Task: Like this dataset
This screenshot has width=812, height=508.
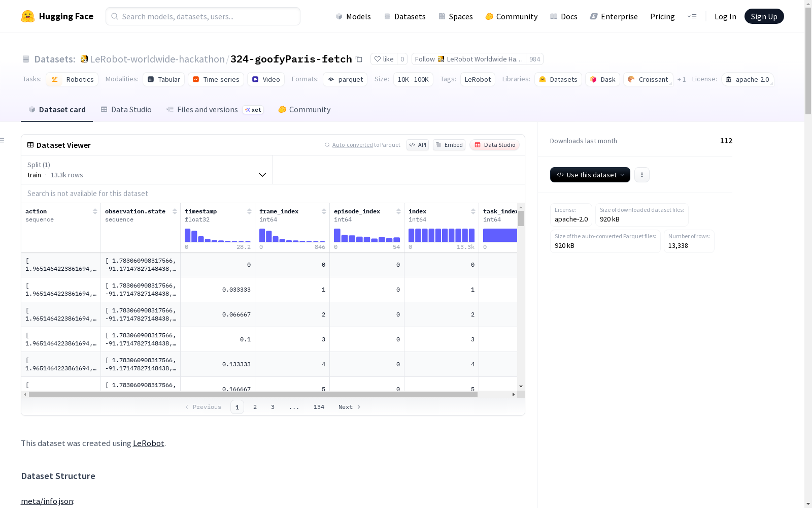Action: [x=384, y=59]
